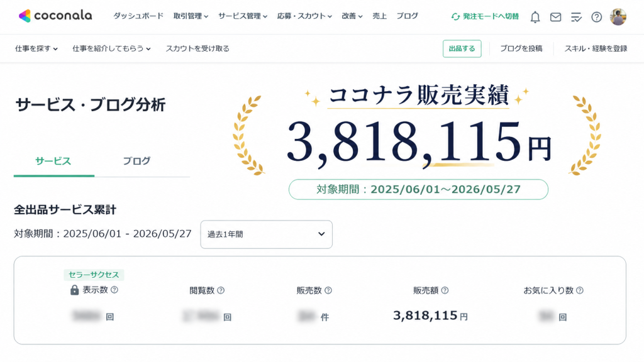The width and height of the screenshot is (644, 362).
Task: Click help icon next to 販売額
Action: tap(445, 290)
